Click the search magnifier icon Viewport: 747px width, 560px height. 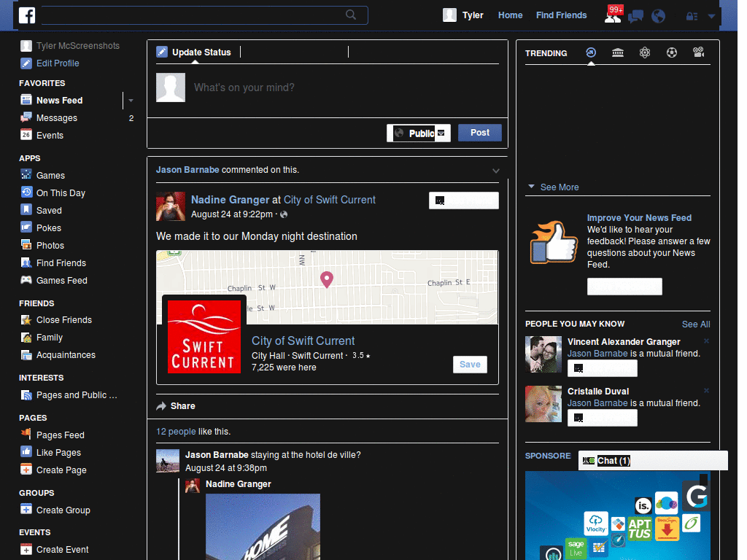click(351, 15)
